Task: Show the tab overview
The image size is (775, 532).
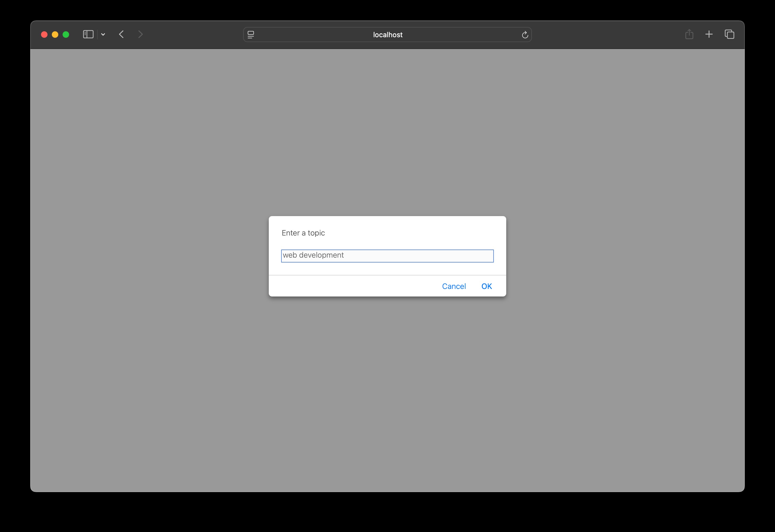Action: click(x=729, y=34)
